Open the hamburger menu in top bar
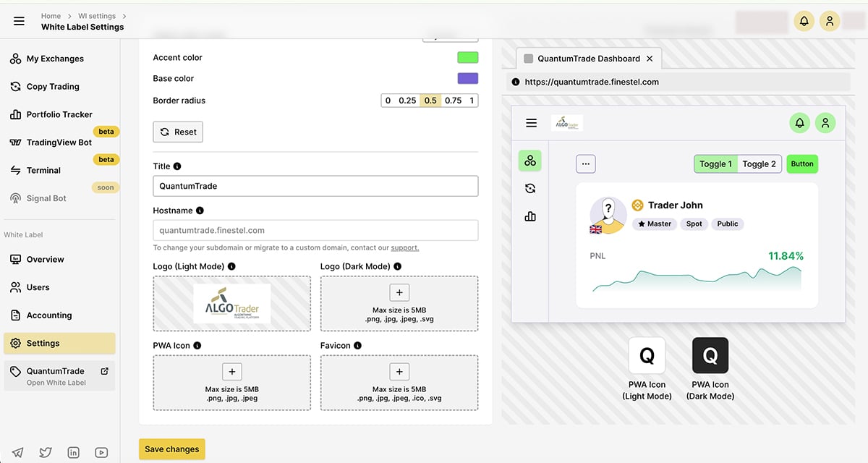This screenshot has height=463, width=868. click(x=19, y=21)
